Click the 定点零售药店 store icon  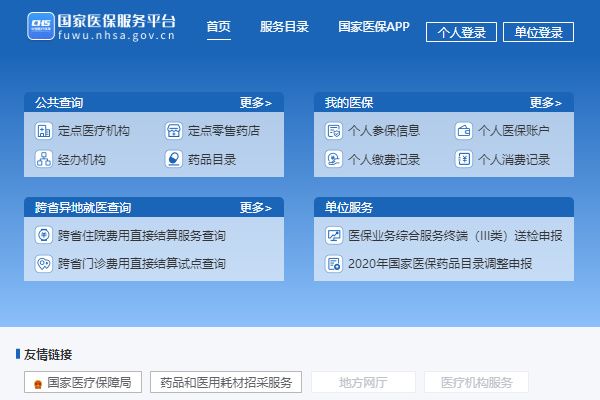[x=174, y=131]
